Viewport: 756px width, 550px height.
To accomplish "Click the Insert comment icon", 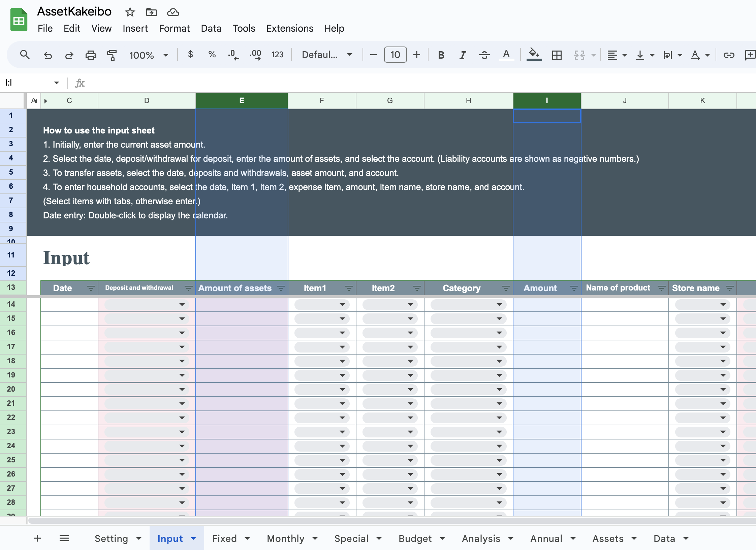I will (750, 55).
